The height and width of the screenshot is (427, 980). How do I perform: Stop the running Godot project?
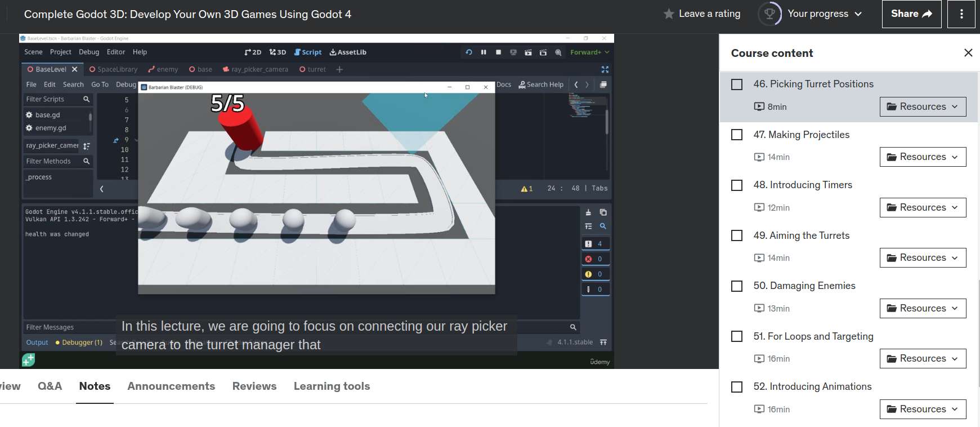coord(498,52)
